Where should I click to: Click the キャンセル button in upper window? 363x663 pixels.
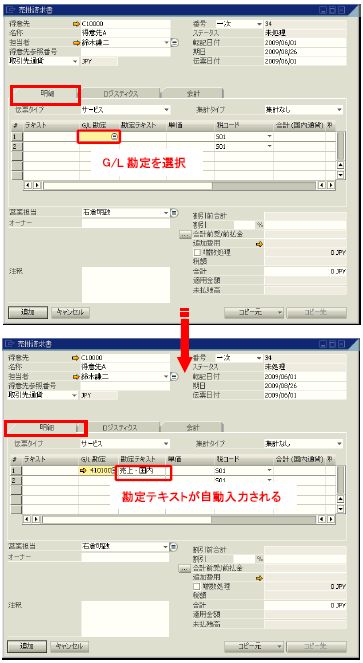(70, 312)
